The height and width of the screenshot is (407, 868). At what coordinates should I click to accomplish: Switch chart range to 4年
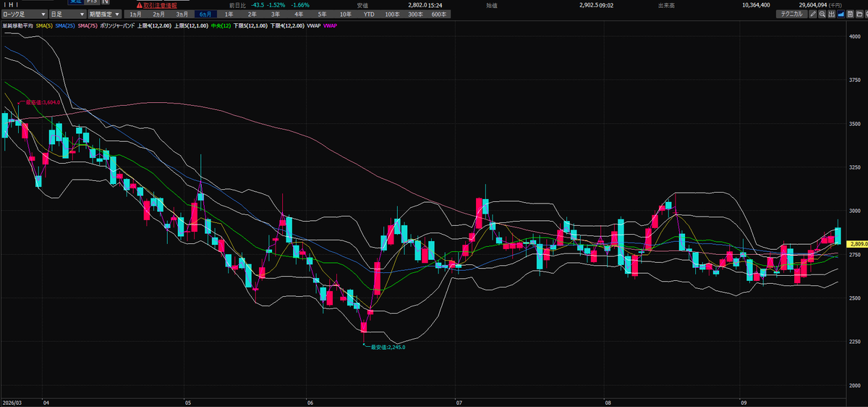tap(299, 14)
